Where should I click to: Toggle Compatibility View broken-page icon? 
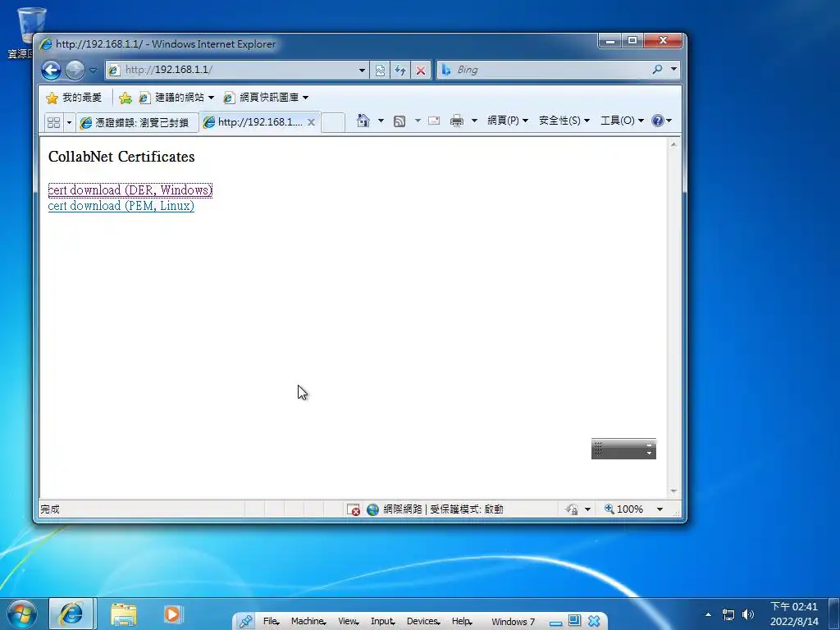[x=380, y=71]
